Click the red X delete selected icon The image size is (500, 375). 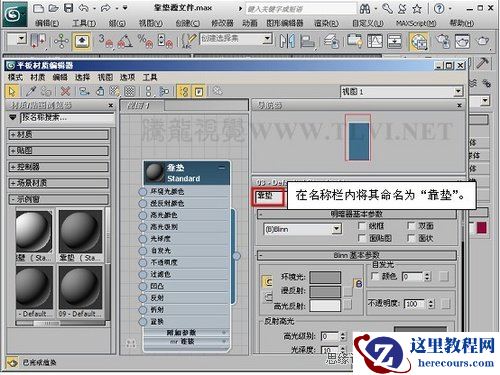[66, 91]
